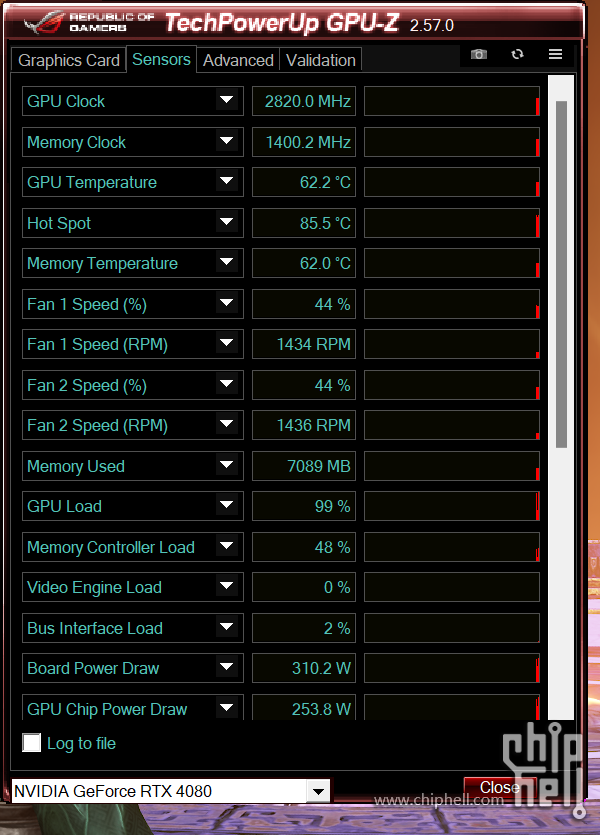Click the 2 % bus interface value
600x835 pixels.
tap(304, 627)
